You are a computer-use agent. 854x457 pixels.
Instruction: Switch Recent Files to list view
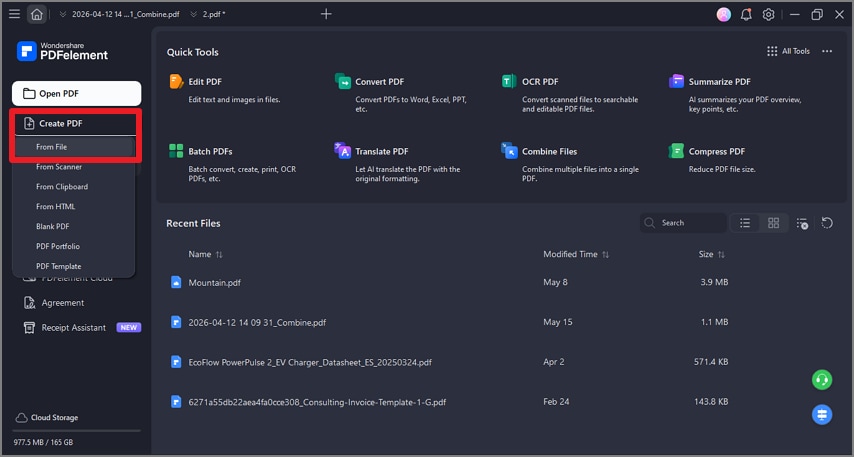pos(745,223)
